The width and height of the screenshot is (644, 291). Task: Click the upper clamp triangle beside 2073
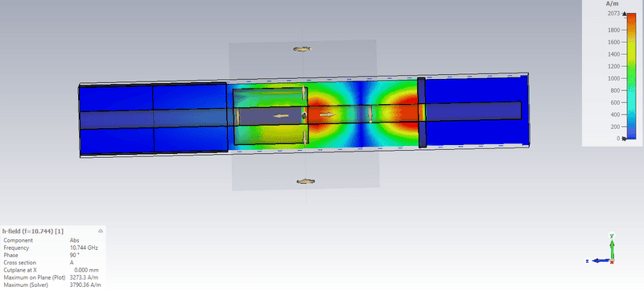click(625, 14)
